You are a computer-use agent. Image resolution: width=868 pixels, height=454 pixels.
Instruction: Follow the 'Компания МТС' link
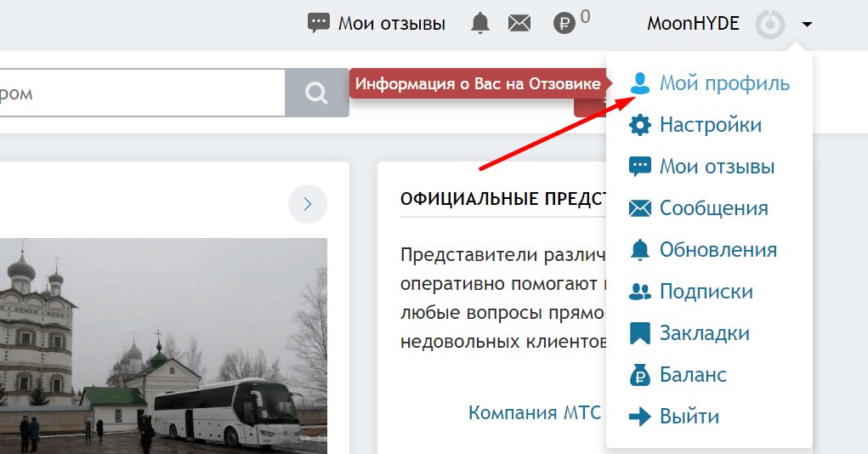(535, 412)
